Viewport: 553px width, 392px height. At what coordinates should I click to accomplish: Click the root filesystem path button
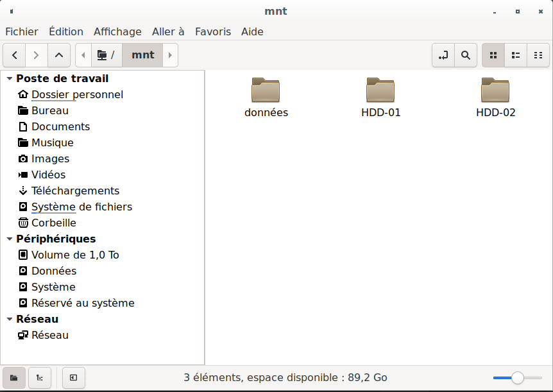tap(106, 55)
